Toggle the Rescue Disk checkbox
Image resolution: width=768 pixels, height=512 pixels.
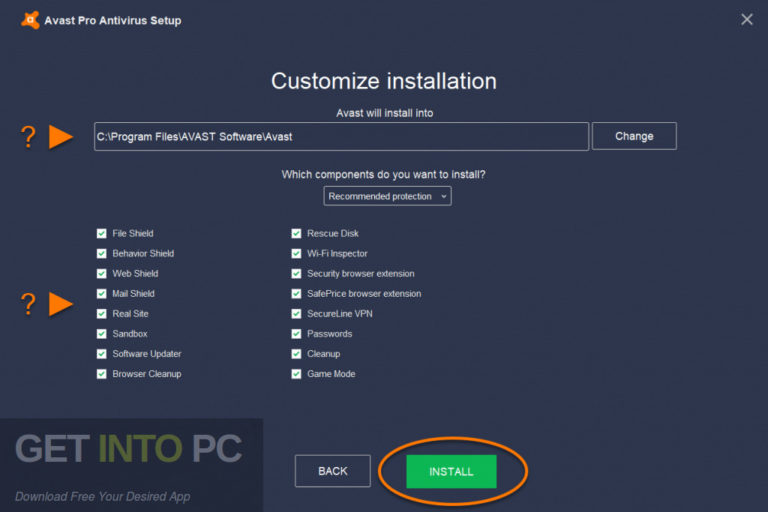(x=296, y=233)
